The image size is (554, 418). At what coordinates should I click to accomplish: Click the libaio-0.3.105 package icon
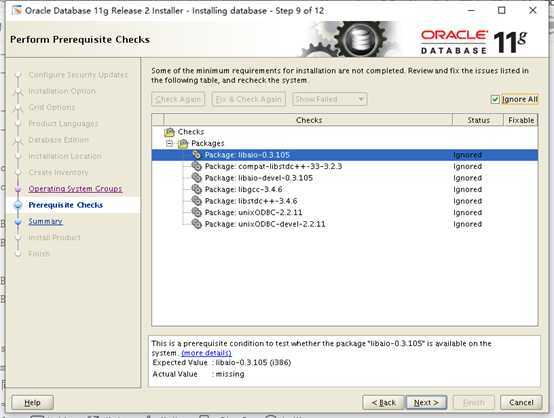(x=196, y=155)
